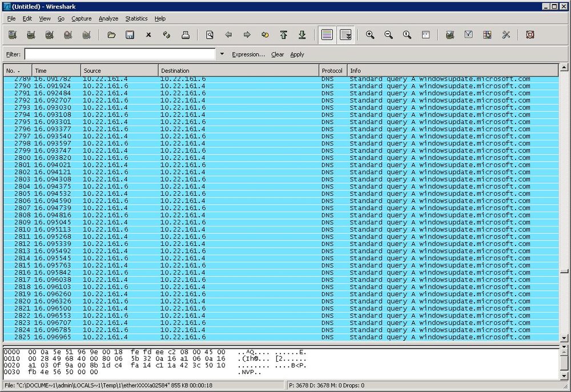Open the View menu
The width and height of the screenshot is (571, 392).
pyautogui.click(x=45, y=19)
